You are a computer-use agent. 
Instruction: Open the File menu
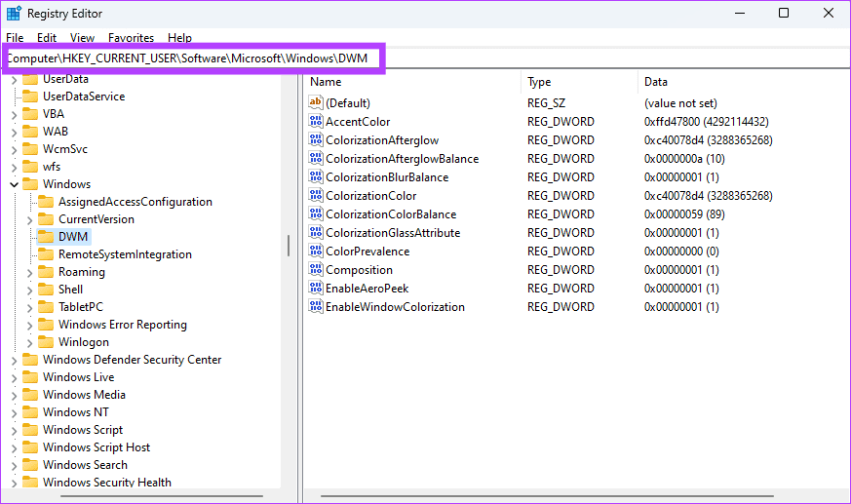click(x=15, y=37)
